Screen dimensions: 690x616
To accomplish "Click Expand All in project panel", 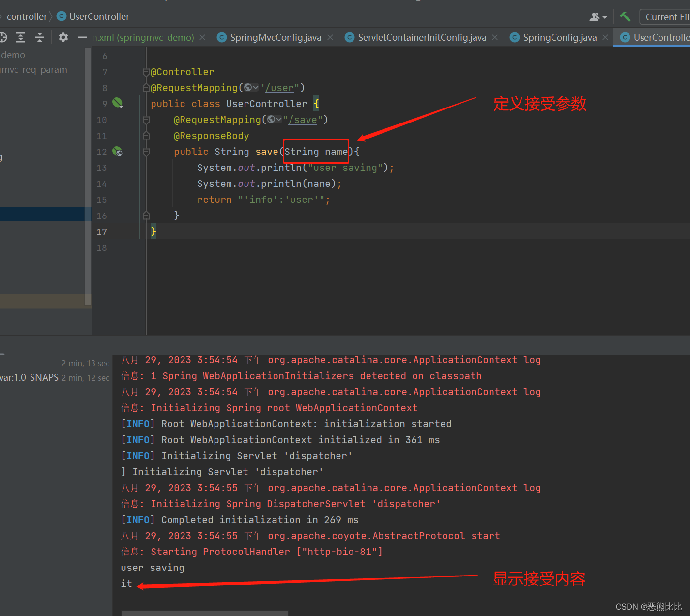I will tap(21, 37).
